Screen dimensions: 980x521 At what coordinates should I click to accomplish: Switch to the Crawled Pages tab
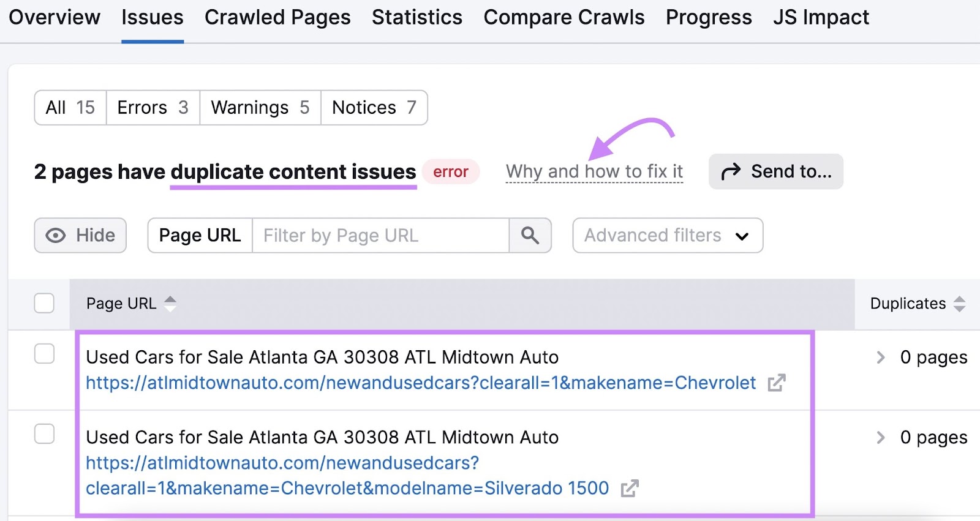277,17
